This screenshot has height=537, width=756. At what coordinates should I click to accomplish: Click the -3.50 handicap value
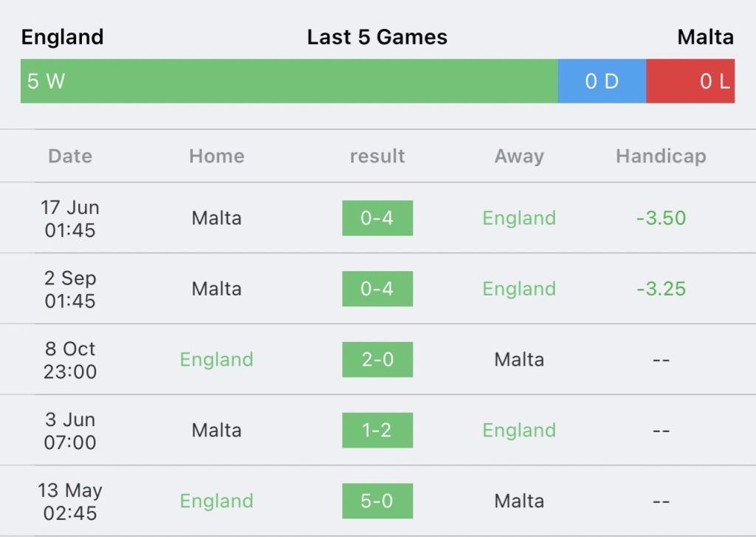tap(661, 218)
